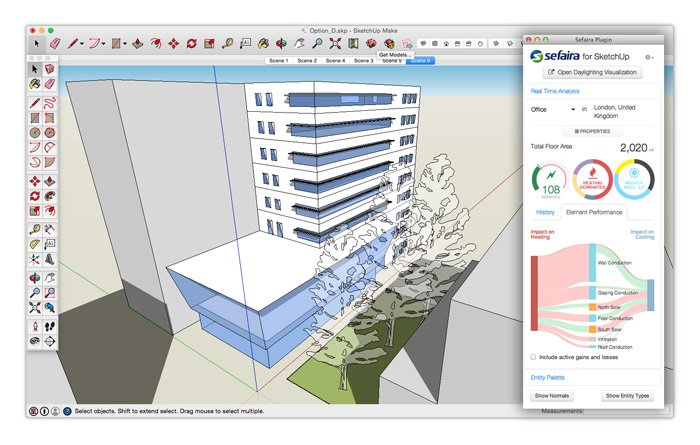Image resolution: width=700 pixels, height=445 pixels.
Task: Switch to the History tab
Action: [545, 212]
